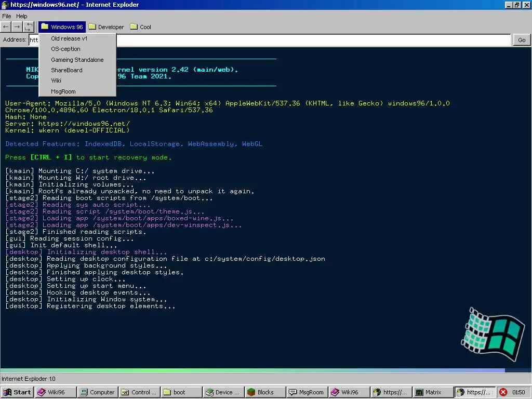Open the Windows 96 bookmarks folder

coord(62,27)
